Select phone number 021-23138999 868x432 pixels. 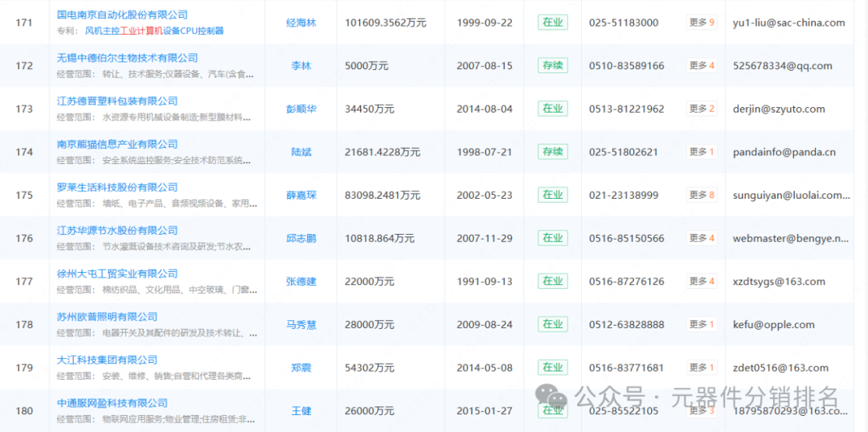pos(624,195)
